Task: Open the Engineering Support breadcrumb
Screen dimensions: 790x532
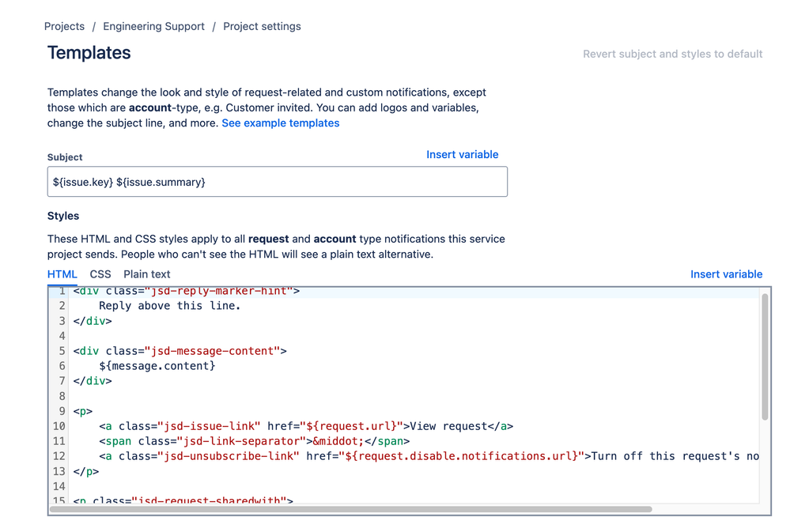Action: pos(153,26)
